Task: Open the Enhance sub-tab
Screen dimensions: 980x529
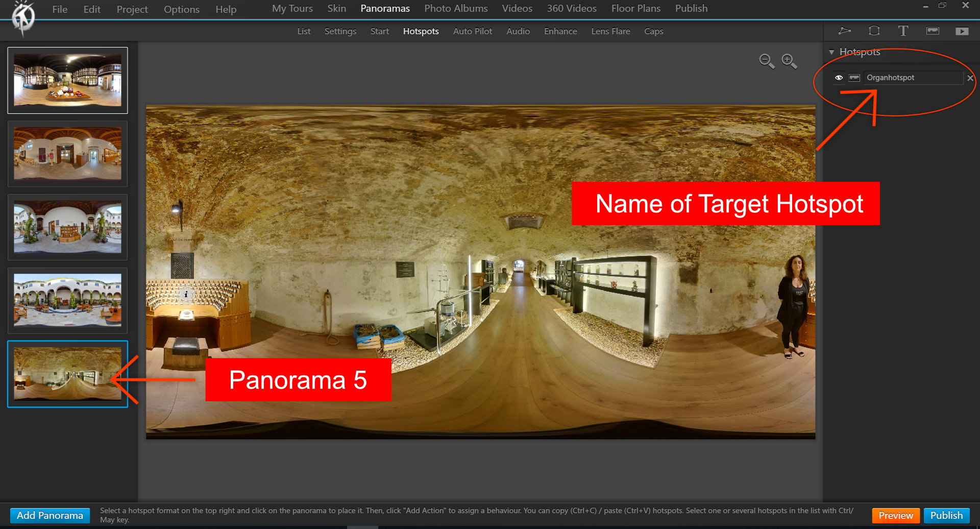Action: [560, 31]
